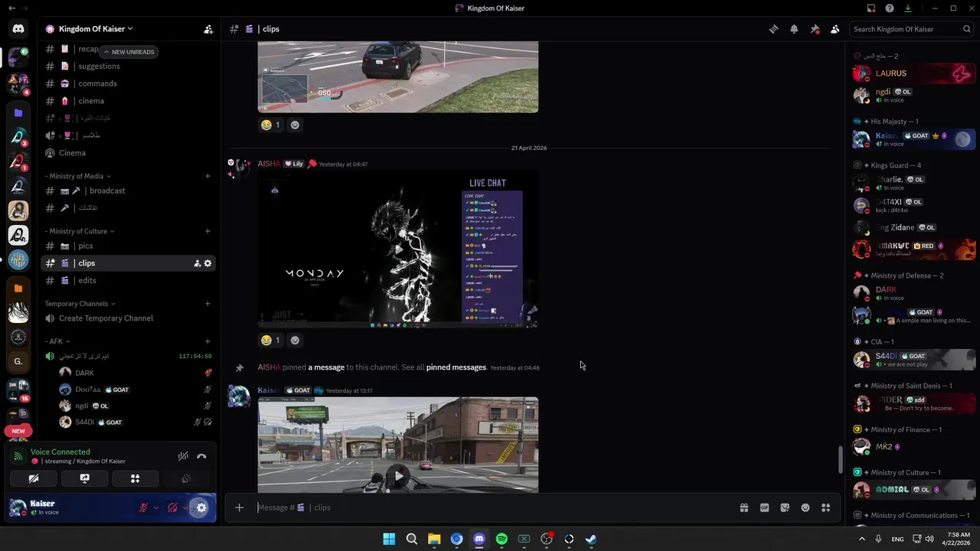The height and width of the screenshot is (551, 980).
Task: Collapse the Temporary Channels category
Action: click(x=80, y=304)
